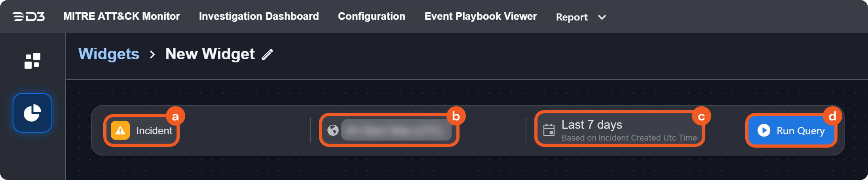Open the Configuration menu item
Viewport: 868px width, 180px height.
point(371,17)
